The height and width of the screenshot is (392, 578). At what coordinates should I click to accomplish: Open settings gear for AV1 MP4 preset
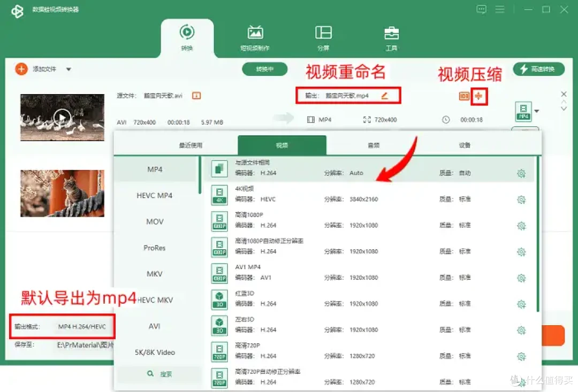point(521,278)
